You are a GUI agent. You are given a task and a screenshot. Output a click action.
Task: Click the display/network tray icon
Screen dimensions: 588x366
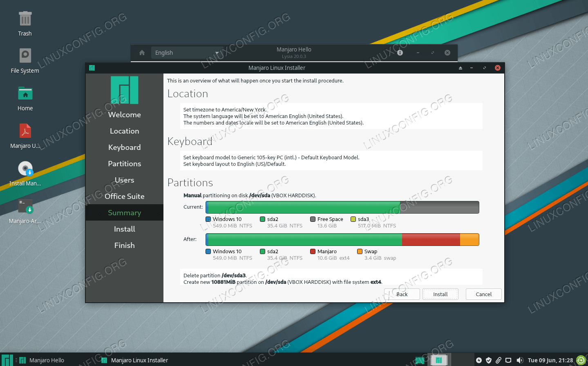pos(508,360)
